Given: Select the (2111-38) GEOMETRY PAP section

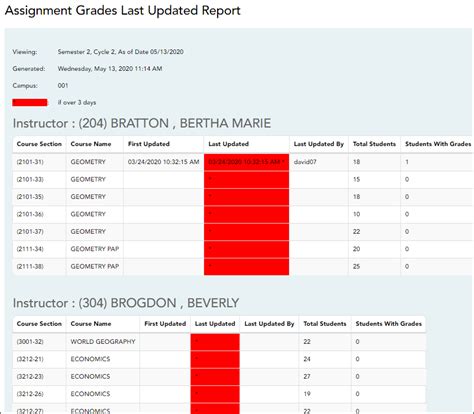Looking at the screenshot, I should (30, 266).
